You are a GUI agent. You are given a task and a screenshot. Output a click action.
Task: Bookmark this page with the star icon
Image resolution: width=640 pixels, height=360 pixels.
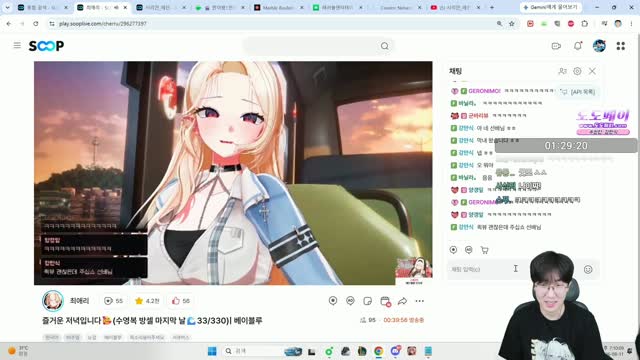(x=511, y=24)
